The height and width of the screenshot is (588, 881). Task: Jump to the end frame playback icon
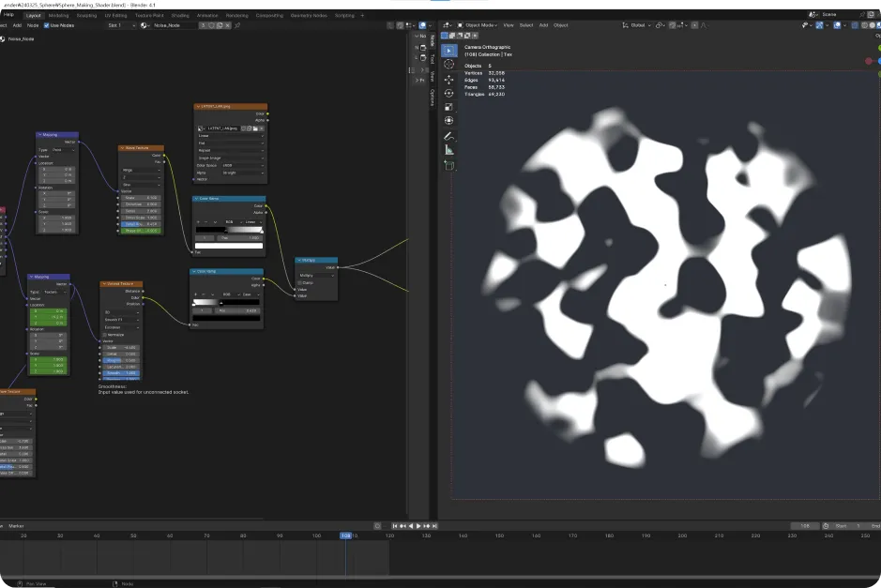click(x=434, y=526)
